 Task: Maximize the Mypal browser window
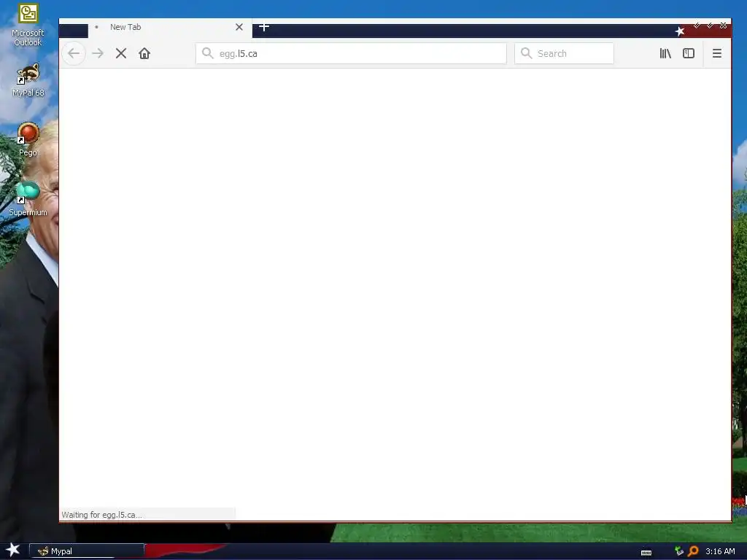tap(710, 26)
